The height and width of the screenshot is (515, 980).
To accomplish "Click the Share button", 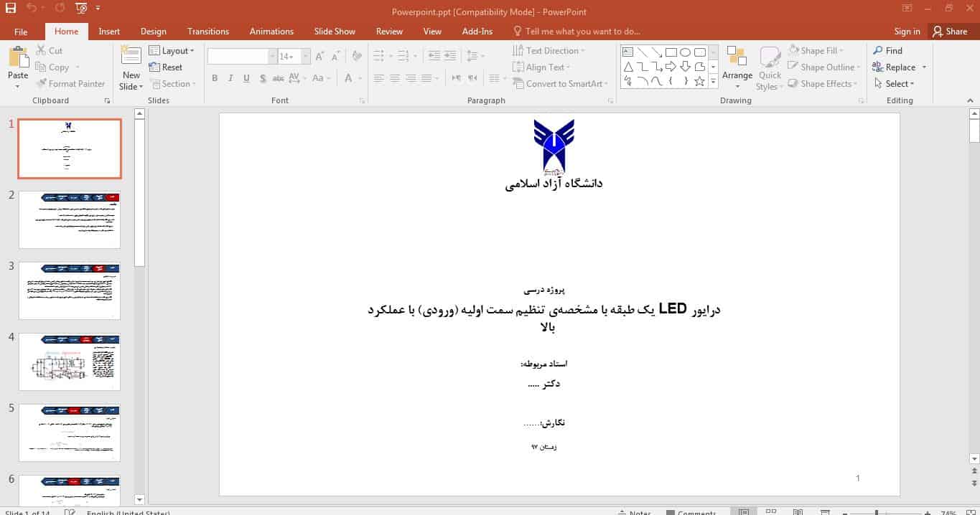I will [950, 32].
